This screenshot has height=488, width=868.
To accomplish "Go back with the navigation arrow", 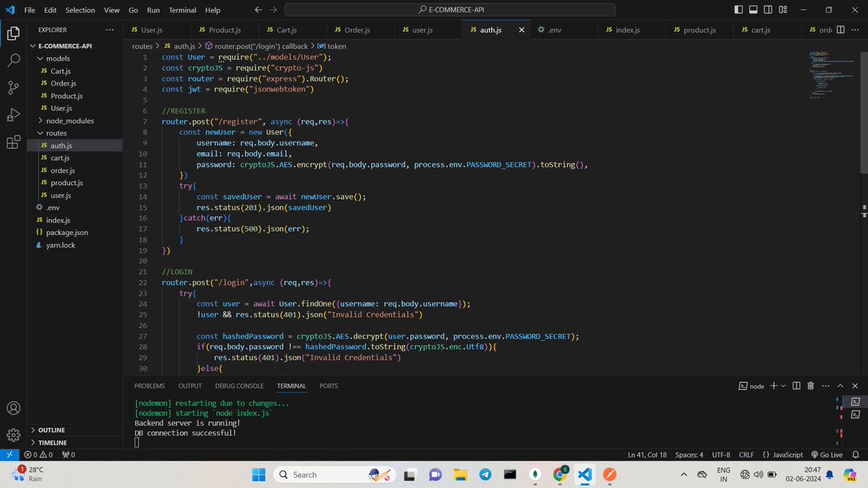I will click(259, 10).
